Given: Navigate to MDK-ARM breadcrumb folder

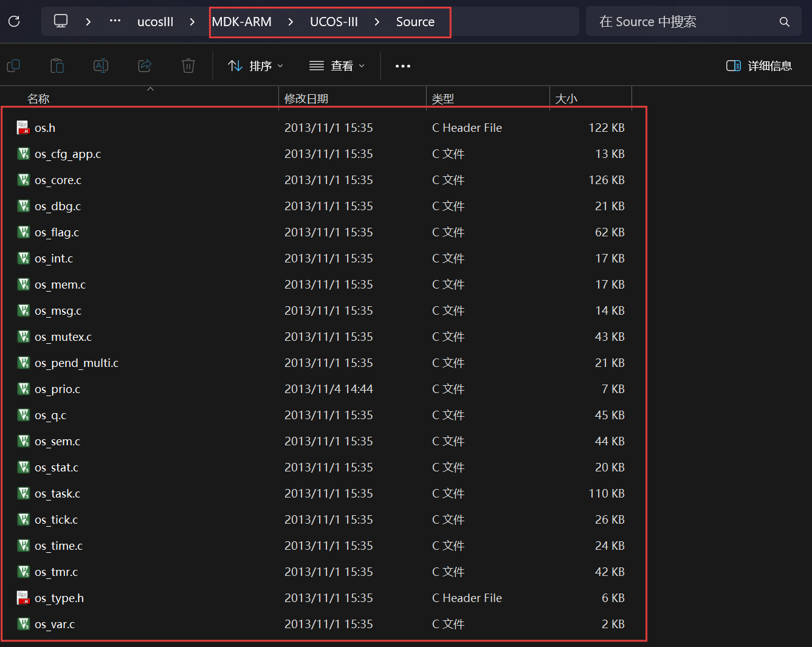Looking at the screenshot, I should click(242, 22).
